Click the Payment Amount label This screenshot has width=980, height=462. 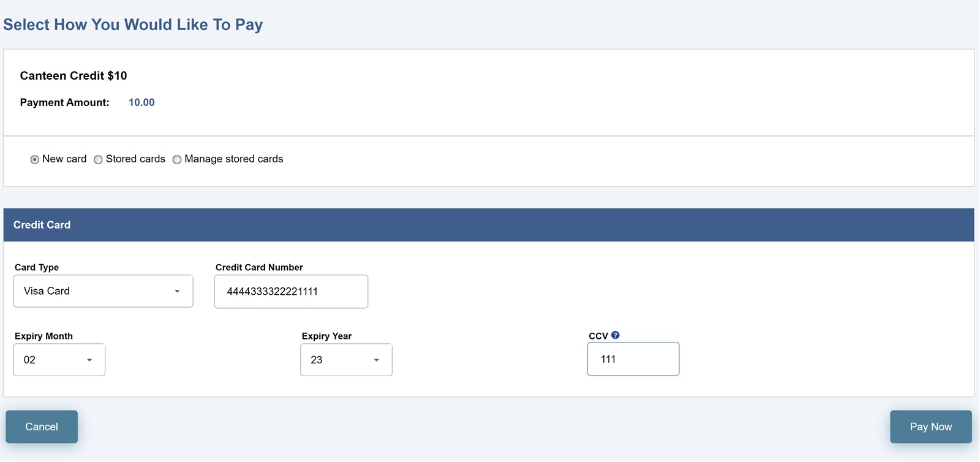pos(64,102)
